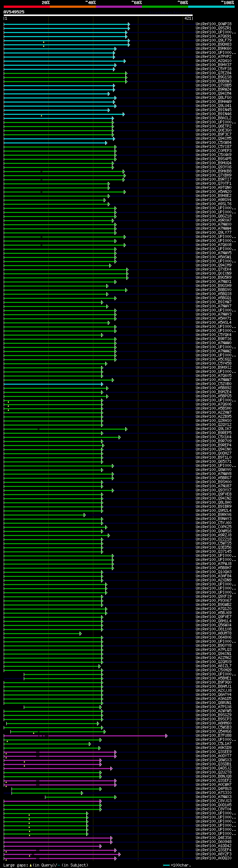Select the label UniRef100_C5YFI8

click(213, 69)
